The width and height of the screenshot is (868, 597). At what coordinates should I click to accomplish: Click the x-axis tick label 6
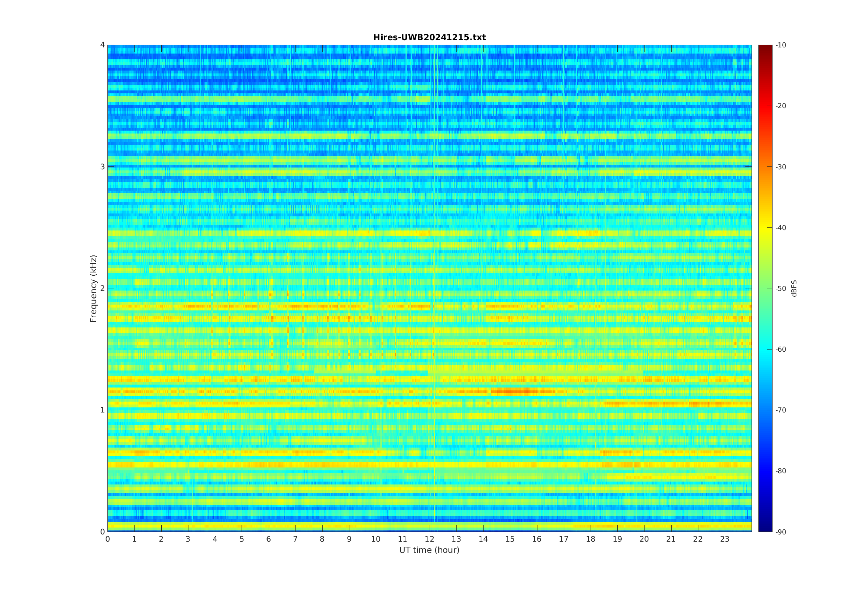[268, 539]
